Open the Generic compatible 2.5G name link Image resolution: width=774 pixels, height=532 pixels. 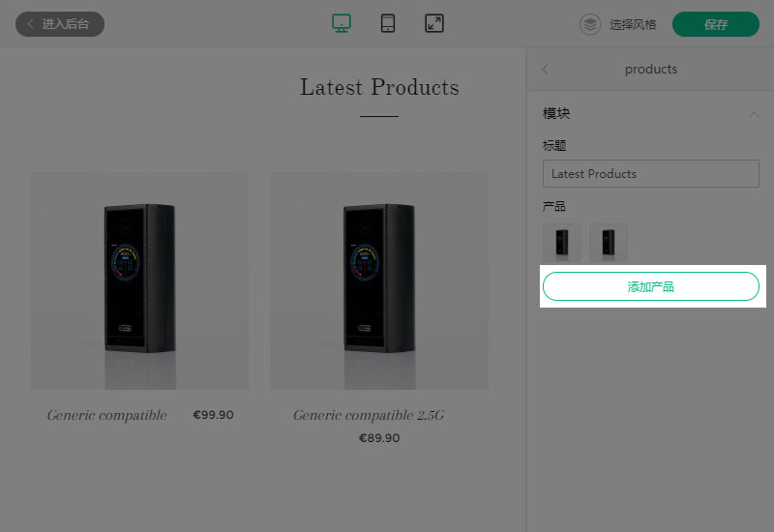[369, 416]
